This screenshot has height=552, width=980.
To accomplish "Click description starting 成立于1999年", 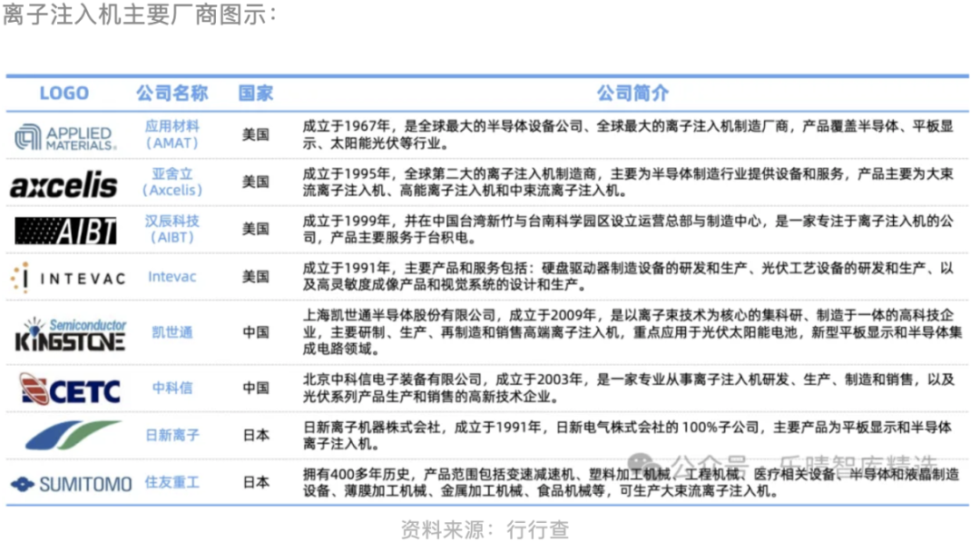I will pos(628,229).
